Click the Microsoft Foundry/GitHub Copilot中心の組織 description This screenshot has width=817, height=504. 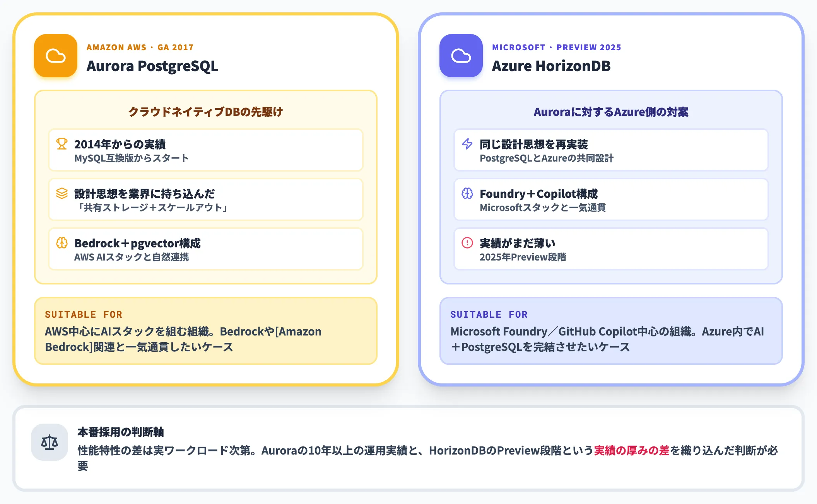[x=607, y=339]
